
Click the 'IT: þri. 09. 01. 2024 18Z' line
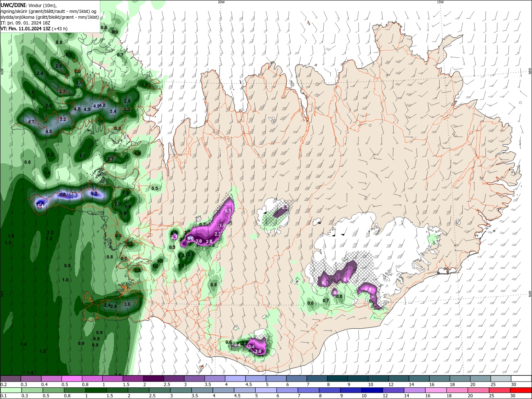coord(25,23)
